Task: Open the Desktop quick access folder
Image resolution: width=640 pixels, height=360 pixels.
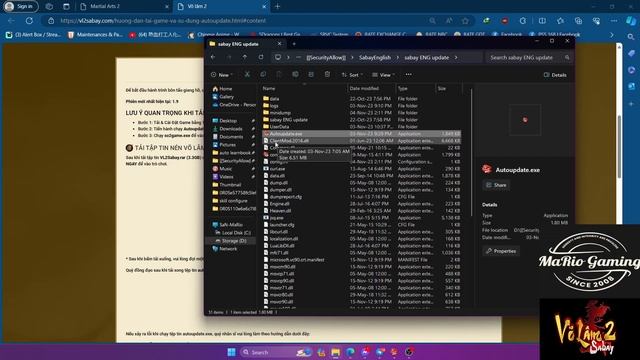Action: [x=228, y=121]
